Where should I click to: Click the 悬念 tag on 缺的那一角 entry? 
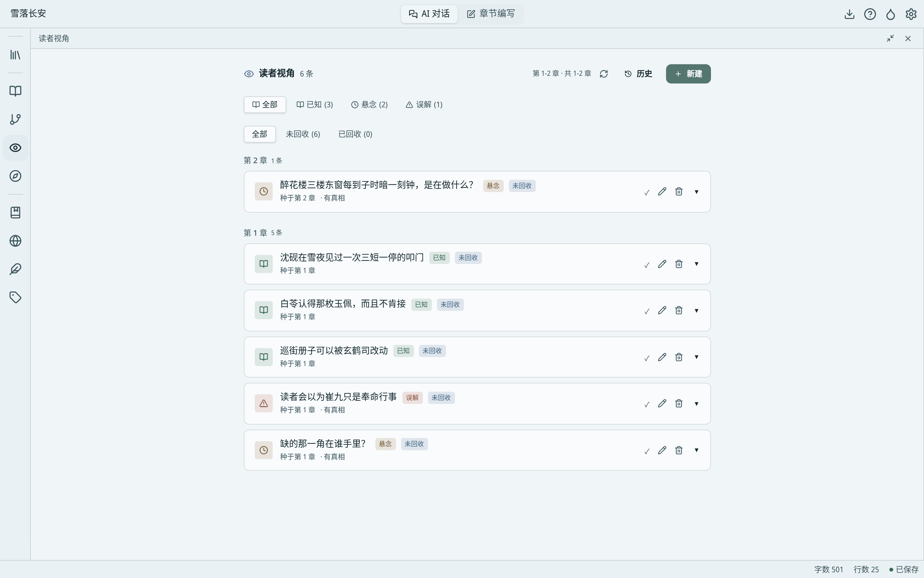pyautogui.click(x=385, y=444)
